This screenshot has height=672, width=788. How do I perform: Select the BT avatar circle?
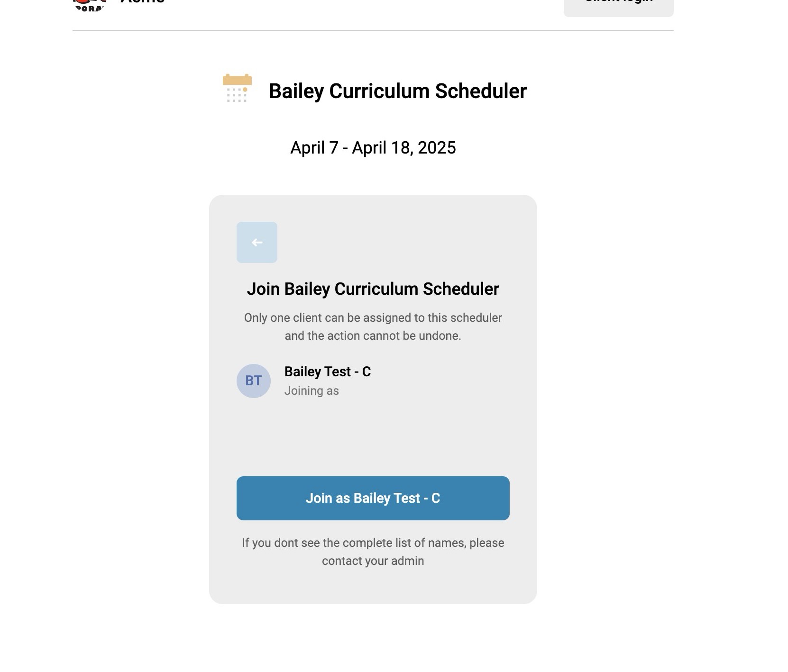(x=254, y=381)
